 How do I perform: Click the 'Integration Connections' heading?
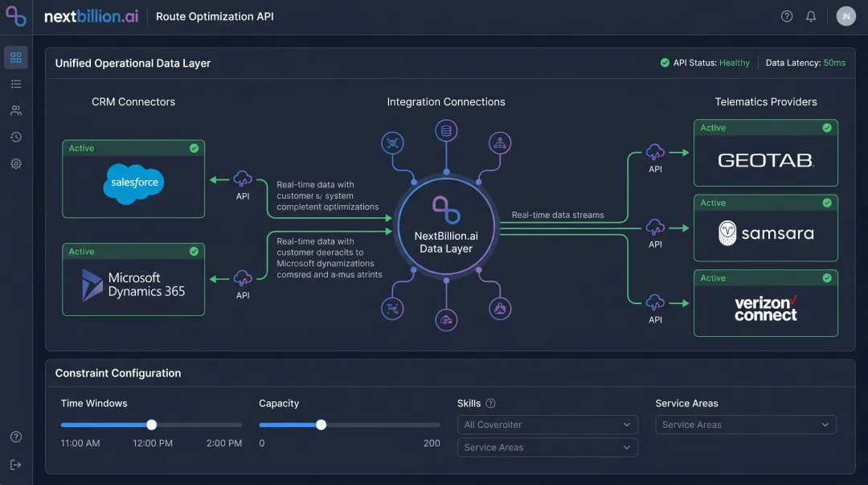446,101
